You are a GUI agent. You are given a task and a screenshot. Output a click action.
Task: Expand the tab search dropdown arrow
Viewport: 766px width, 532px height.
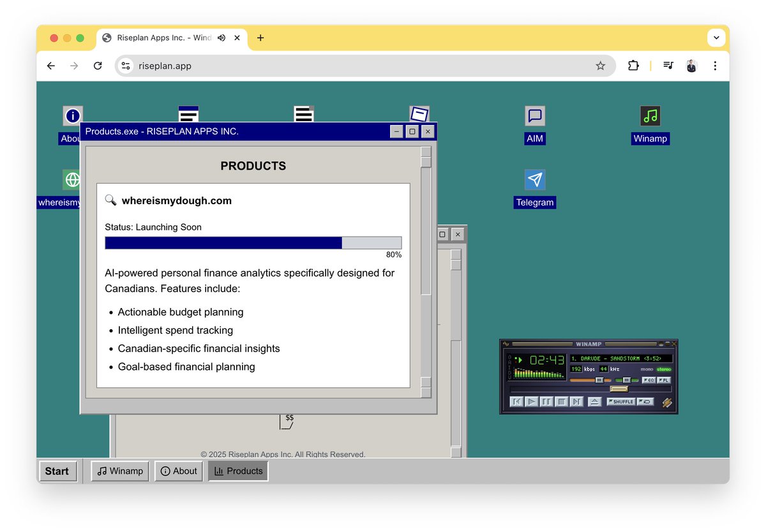tap(716, 38)
